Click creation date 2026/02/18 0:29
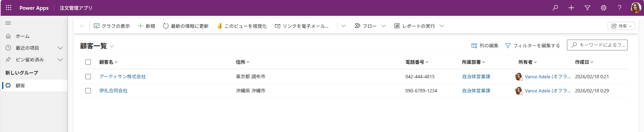Viewport: 644px width, 132px height. tap(592, 91)
